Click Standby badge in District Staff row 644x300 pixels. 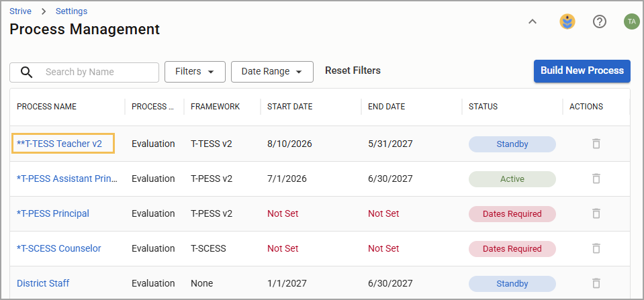512,284
